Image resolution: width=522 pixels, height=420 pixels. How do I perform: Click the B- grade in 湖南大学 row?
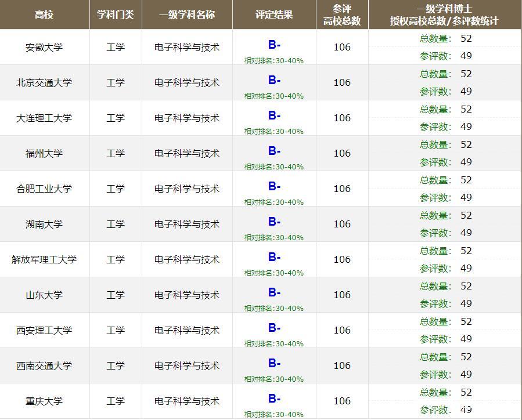pyautogui.click(x=274, y=222)
